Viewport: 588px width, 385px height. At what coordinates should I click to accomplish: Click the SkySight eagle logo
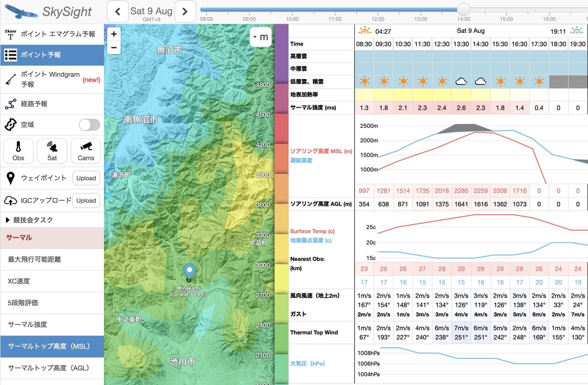[21, 11]
